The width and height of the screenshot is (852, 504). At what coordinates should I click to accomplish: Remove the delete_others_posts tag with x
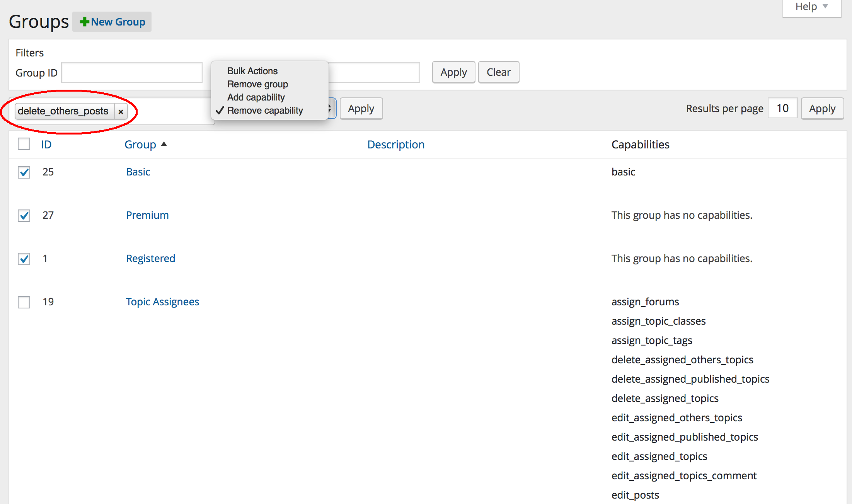[121, 112]
